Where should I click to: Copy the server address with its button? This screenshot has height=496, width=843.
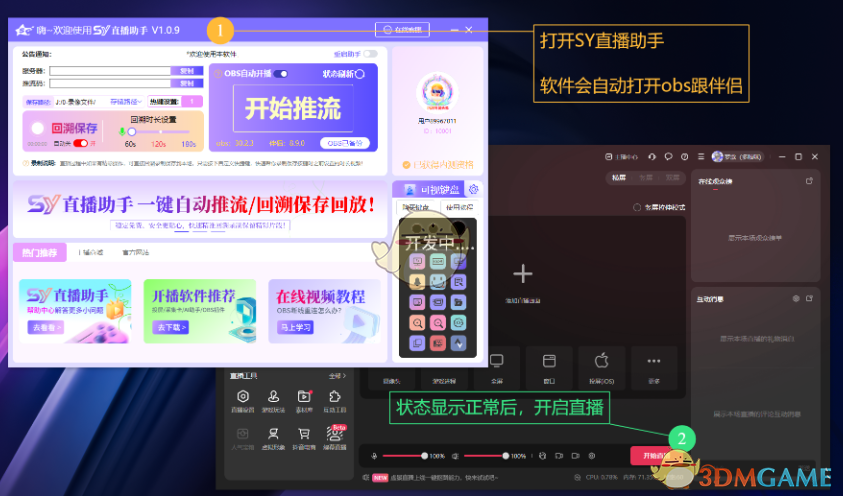(x=187, y=71)
